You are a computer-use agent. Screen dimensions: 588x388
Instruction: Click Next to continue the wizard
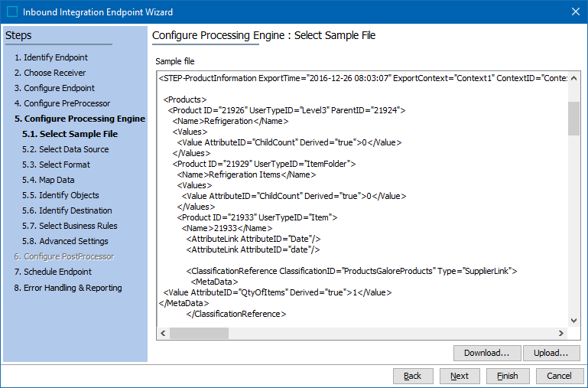(x=460, y=376)
